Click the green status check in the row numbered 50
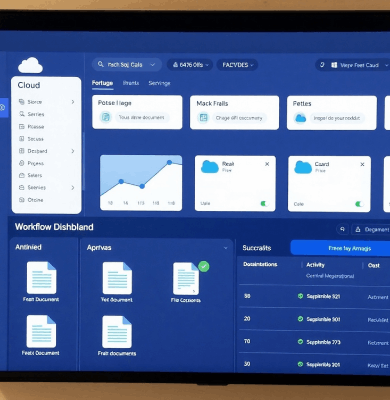Screen dimensions: 390x400 click(x=300, y=296)
